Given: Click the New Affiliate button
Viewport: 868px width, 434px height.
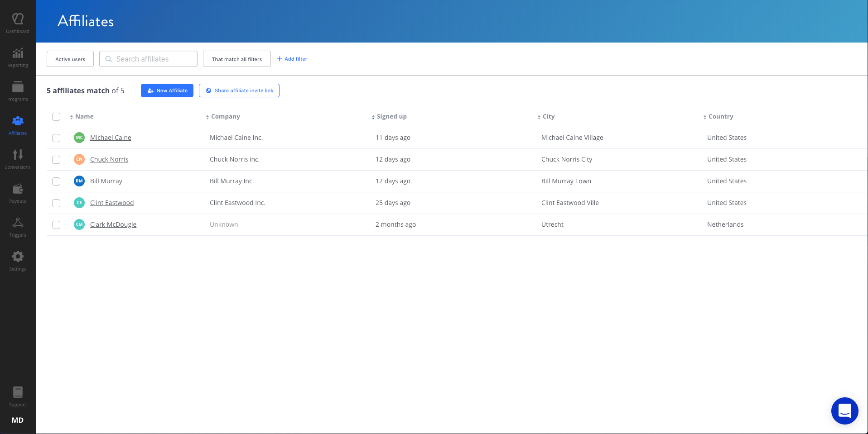Looking at the screenshot, I should (x=167, y=91).
